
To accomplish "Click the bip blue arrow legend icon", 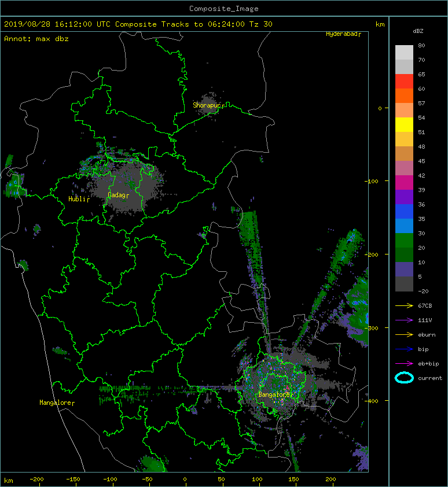I will 404,349.
